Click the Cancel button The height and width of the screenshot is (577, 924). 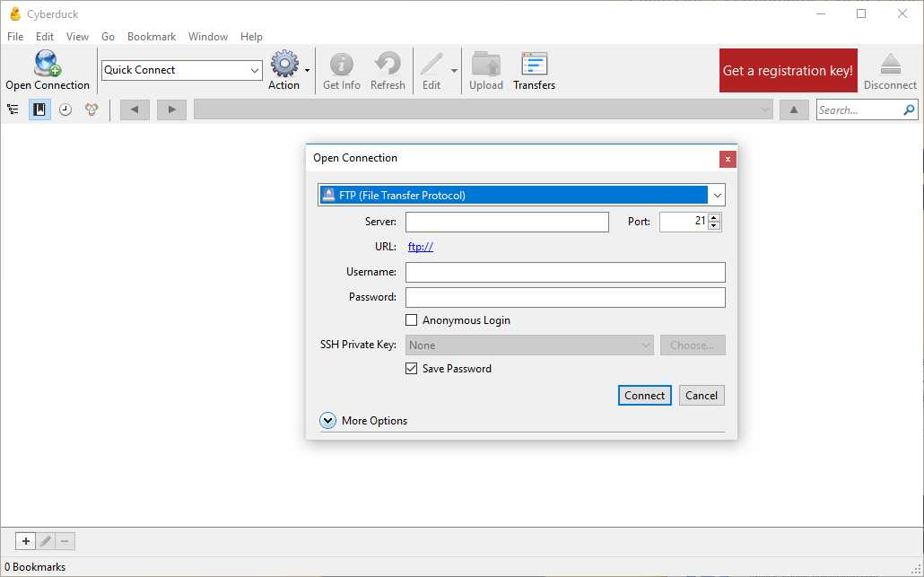tap(702, 396)
